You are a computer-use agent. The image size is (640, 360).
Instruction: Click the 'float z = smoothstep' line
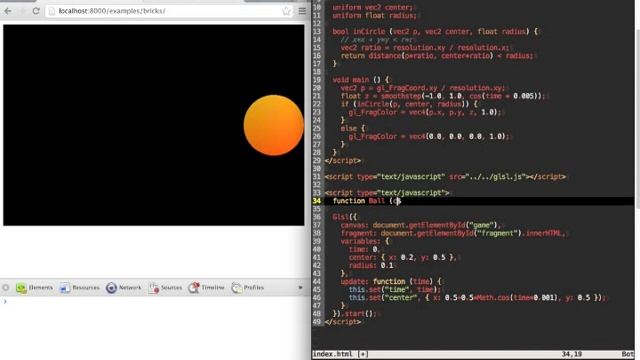click(x=444, y=96)
